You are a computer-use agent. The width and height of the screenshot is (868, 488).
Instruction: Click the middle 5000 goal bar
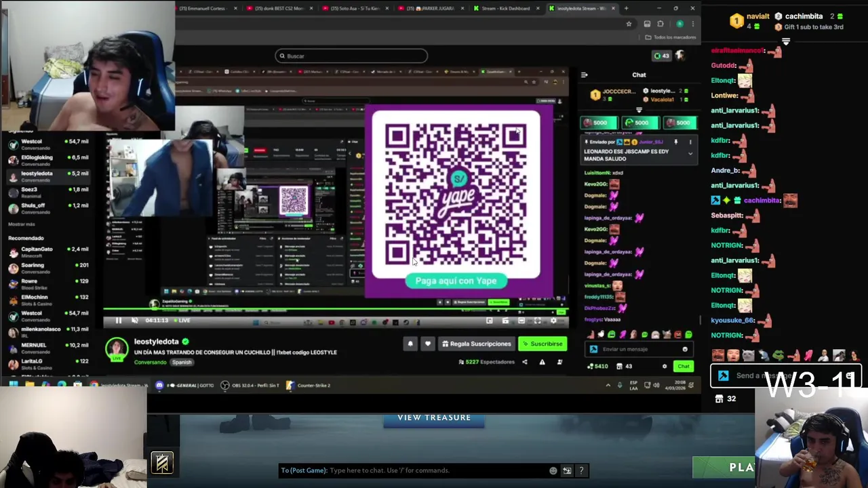coord(640,123)
